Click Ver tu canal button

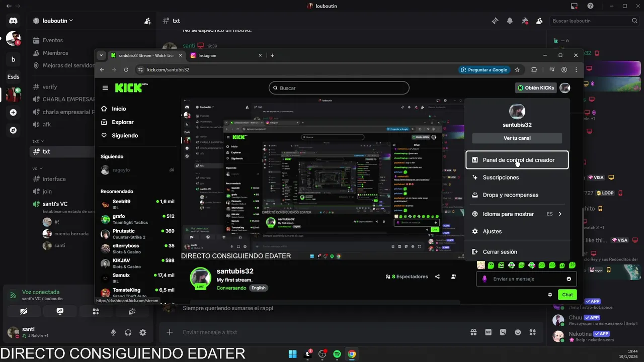[x=517, y=138]
